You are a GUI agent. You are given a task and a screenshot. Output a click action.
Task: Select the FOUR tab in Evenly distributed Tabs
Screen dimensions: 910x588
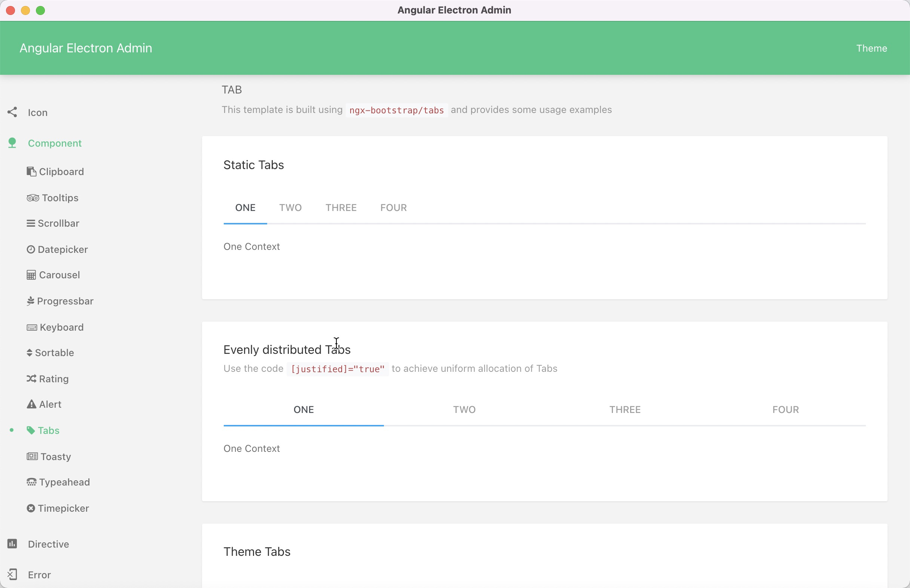coord(785,410)
